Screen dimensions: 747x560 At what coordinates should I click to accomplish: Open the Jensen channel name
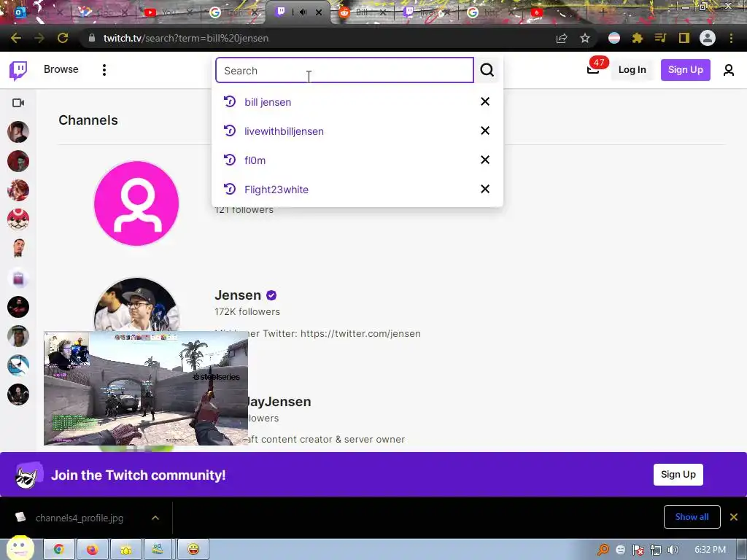point(238,295)
